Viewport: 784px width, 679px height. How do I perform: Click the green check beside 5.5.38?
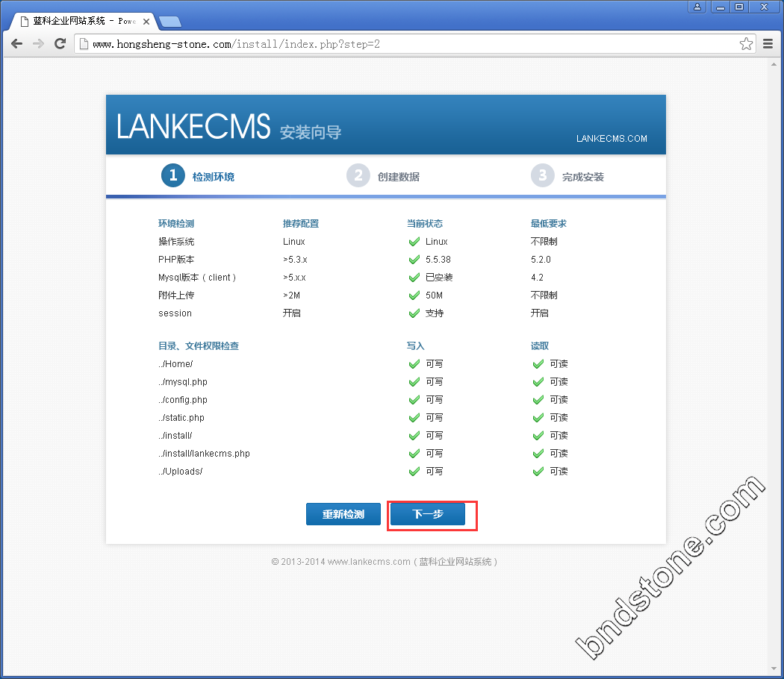[x=414, y=260]
